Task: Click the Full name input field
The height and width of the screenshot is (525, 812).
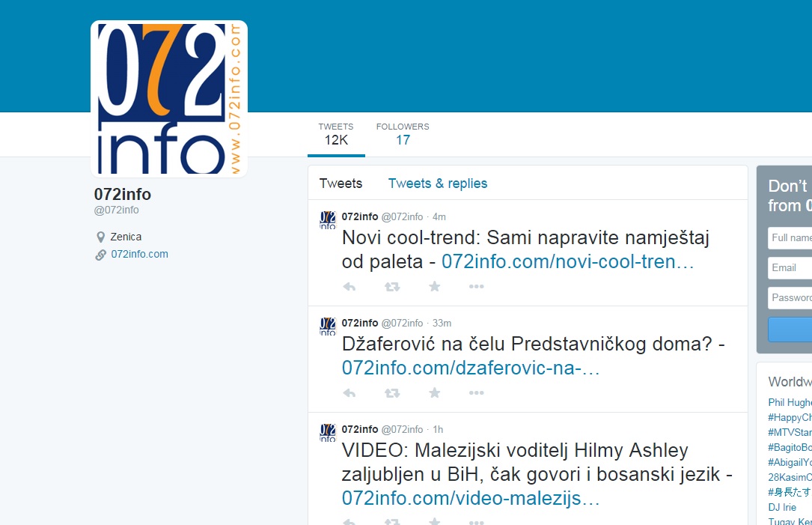Action: [x=791, y=237]
